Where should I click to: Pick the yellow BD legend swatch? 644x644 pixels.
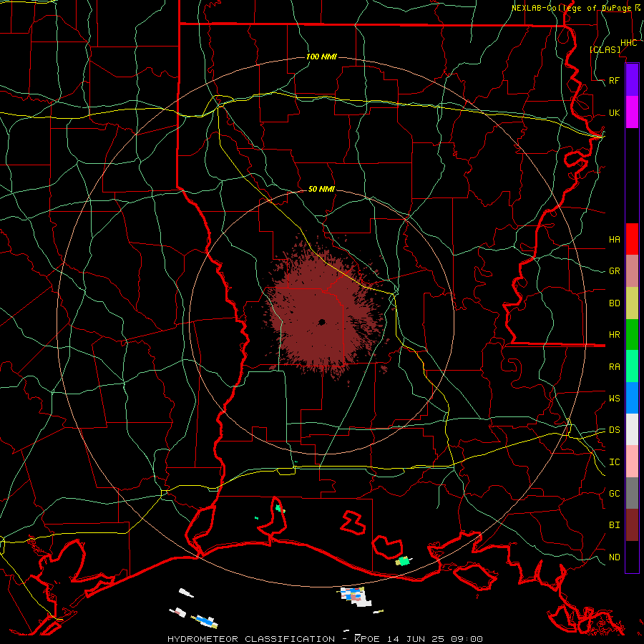coord(632,303)
